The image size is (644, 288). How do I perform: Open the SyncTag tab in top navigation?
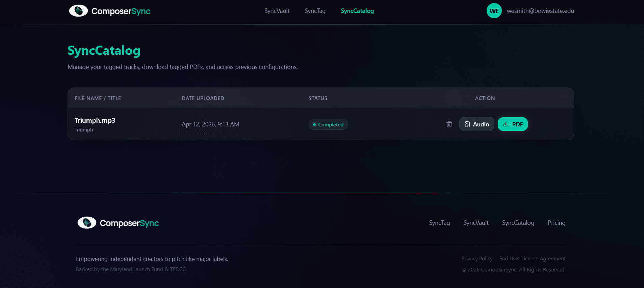tap(315, 11)
